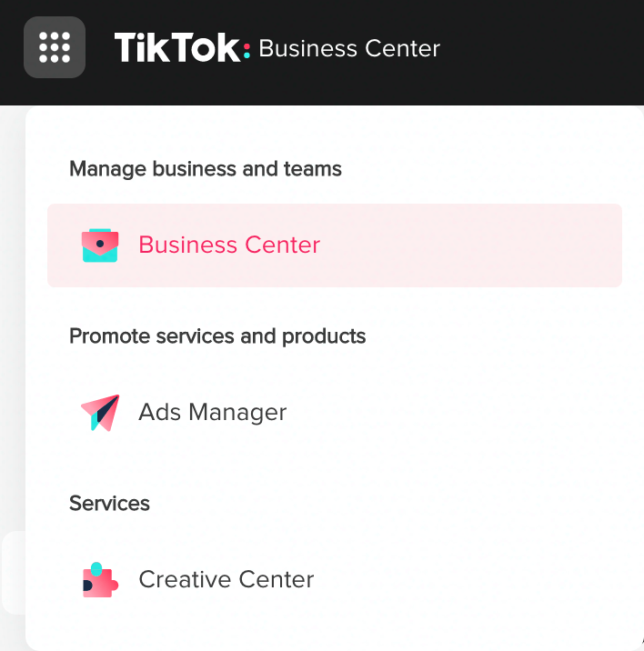Open the nine-dot app launcher grid
Viewport: 644px width, 651px height.
tap(55, 47)
